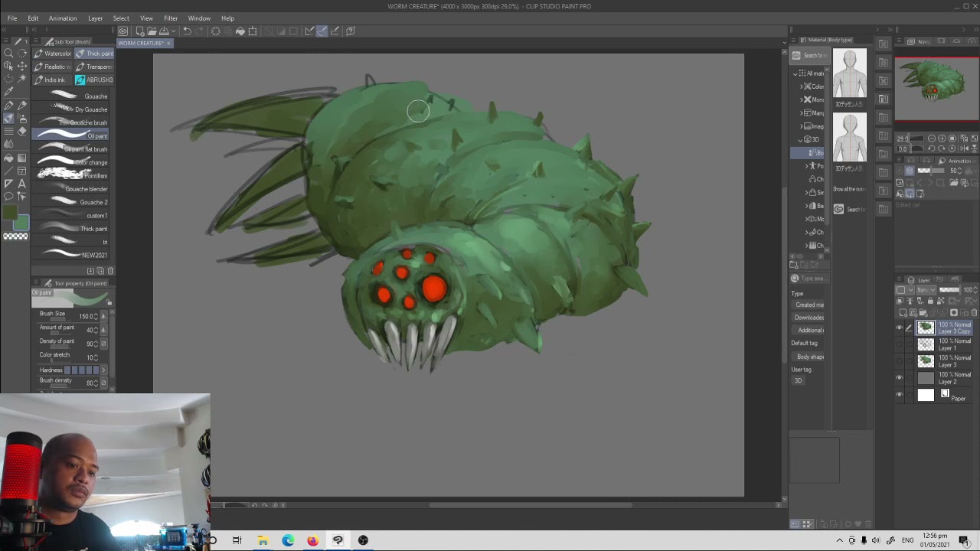Select the Eraser tool

(x=21, y=131)
